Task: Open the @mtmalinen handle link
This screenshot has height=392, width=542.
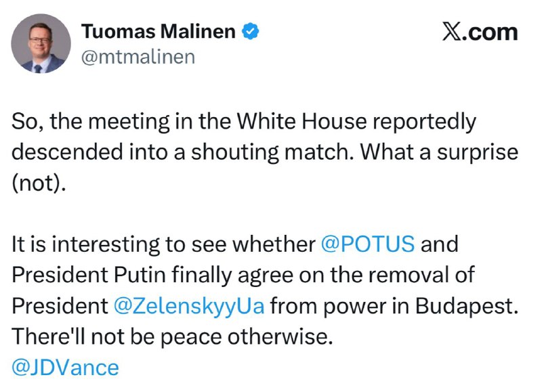Action: (x=138, y=57)
